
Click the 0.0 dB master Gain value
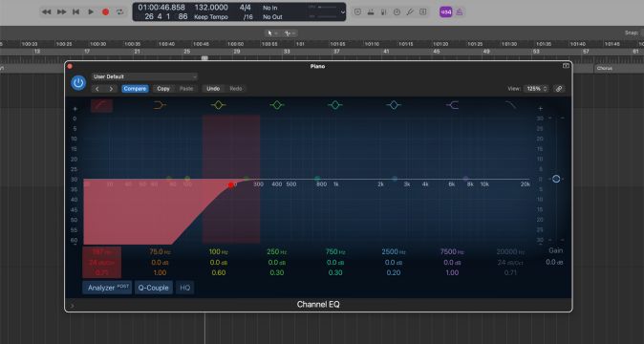click(554, 262)
